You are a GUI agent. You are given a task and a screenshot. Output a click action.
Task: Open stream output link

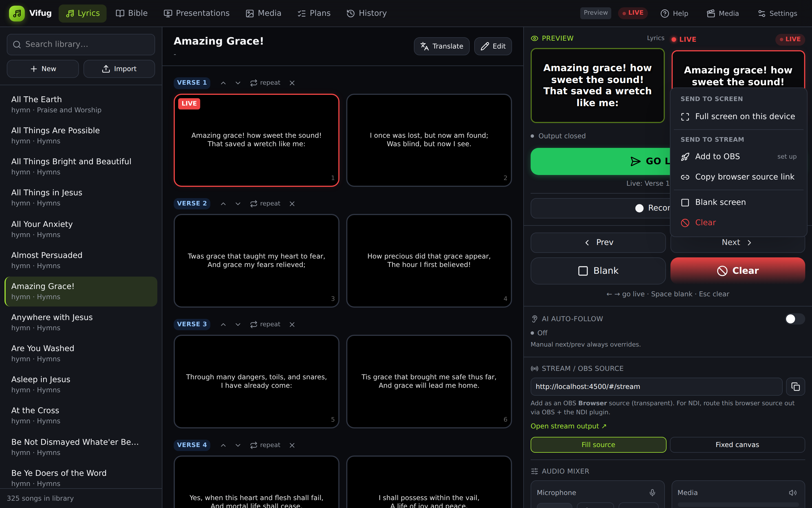pos(568,426)
